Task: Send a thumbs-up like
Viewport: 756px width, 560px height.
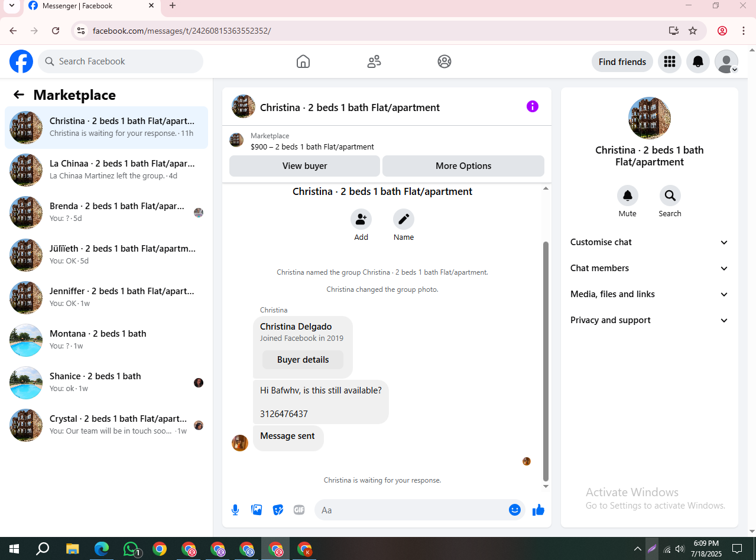Action: click(538, 510)
